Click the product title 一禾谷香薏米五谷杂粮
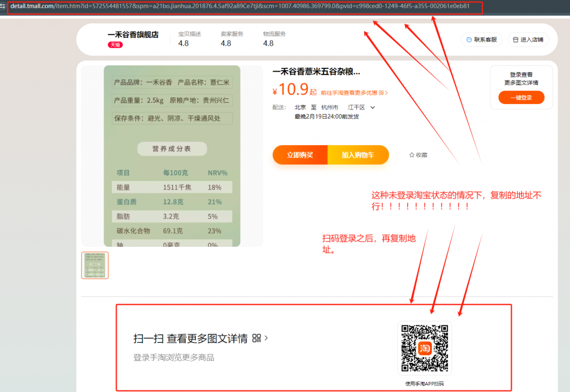Image resolution: width=570 pixels, height=392 pixels. pos(316,72)
